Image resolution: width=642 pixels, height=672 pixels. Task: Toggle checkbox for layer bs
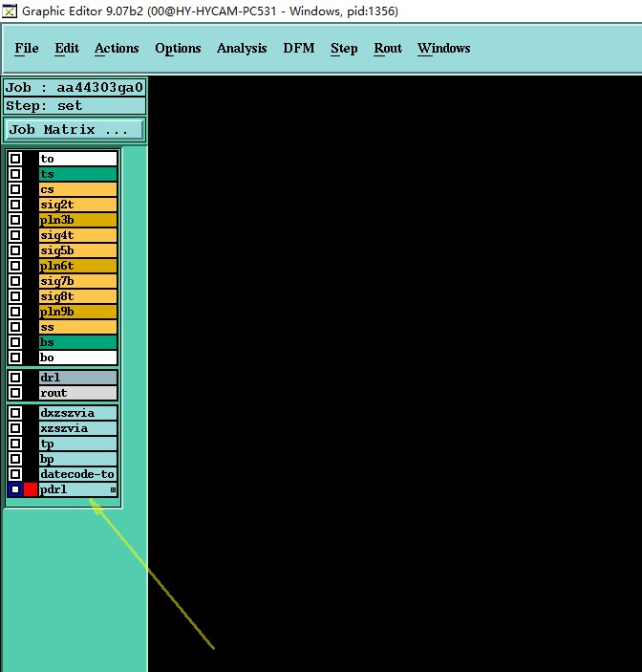coord(15,342)
